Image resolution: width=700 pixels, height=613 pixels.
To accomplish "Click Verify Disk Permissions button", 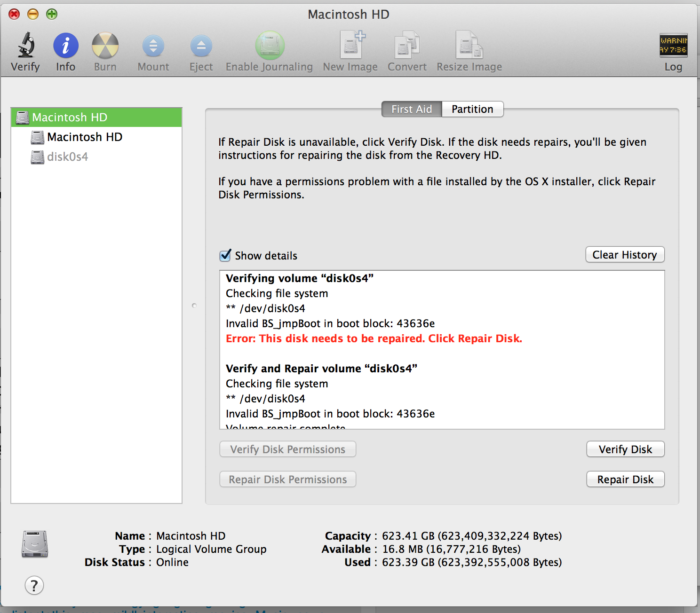I will pyautogui.click(x=288, y=449).
